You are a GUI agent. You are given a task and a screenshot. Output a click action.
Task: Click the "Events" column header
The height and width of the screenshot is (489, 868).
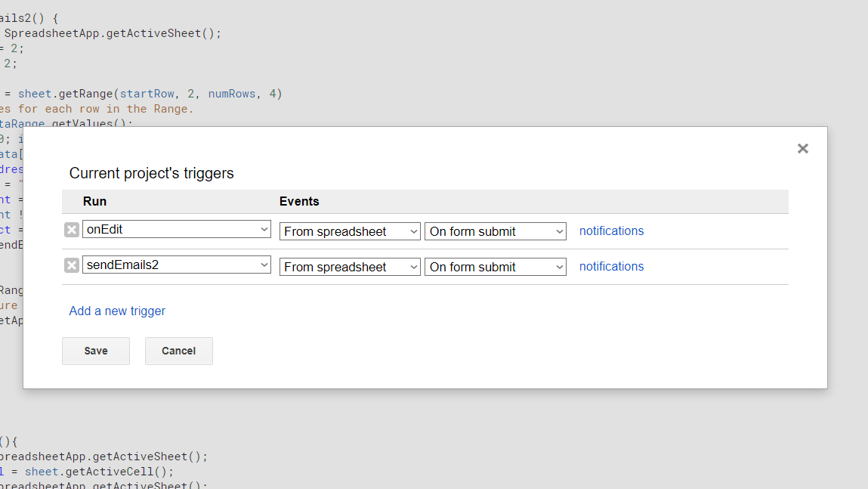299,202
